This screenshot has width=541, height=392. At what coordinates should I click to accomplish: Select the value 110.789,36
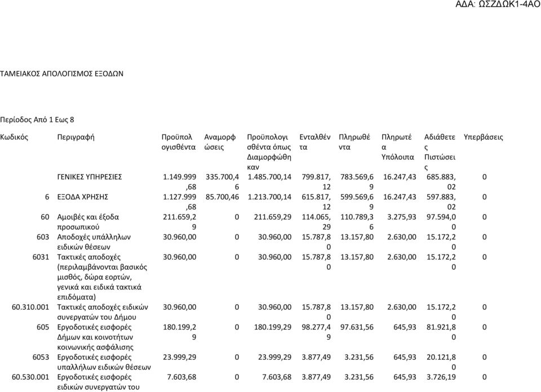tap(357, 222)
